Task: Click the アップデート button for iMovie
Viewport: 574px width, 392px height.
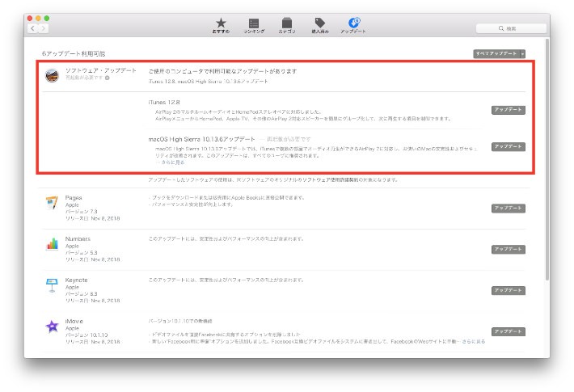Action: pos(508,331)
